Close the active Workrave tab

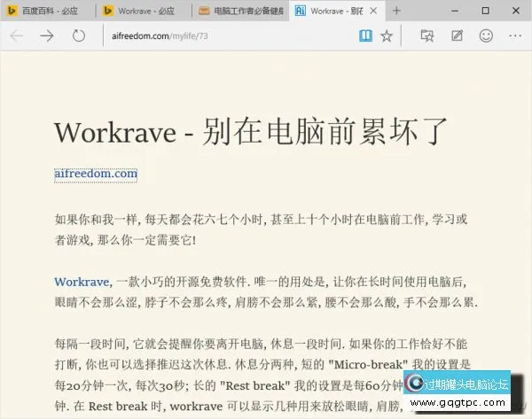[x=373, y=11]
